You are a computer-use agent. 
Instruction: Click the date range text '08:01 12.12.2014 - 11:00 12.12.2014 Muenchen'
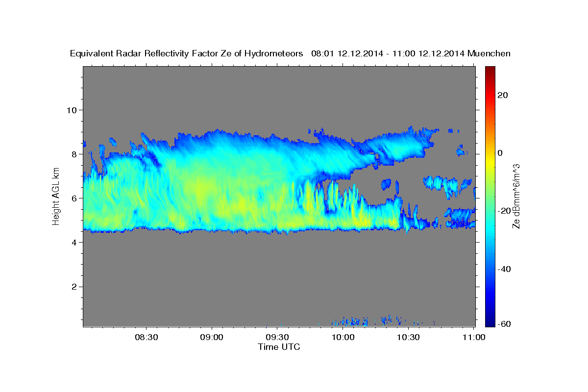coord(411,54)
